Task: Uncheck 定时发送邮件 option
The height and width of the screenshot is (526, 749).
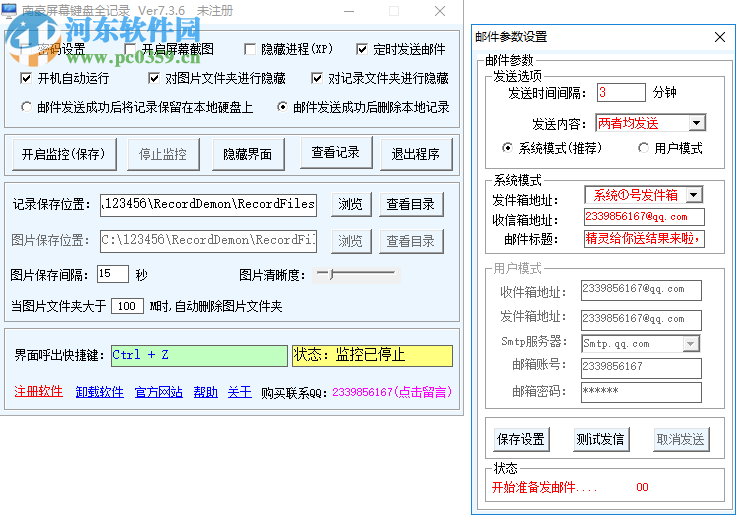Action: [x=362, y=49]
